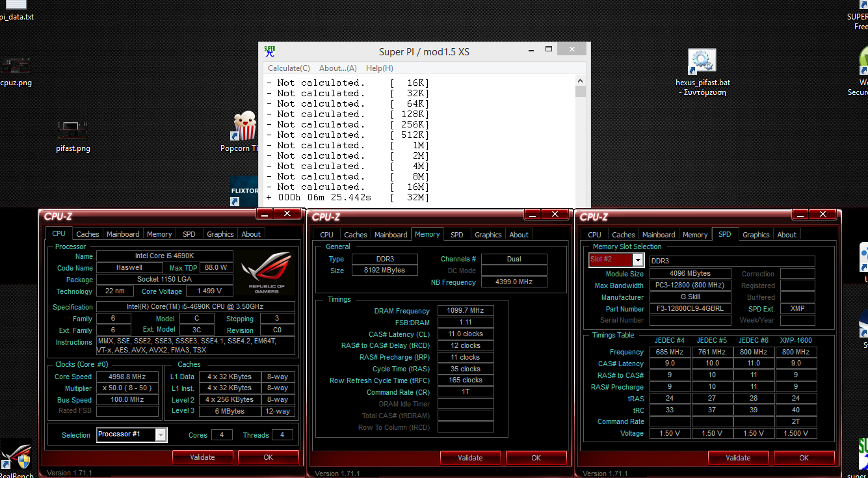This screenshot has height=478, width=868.
Task: Select Mainboard tab in SPD window
Action: tap(659, 235)
